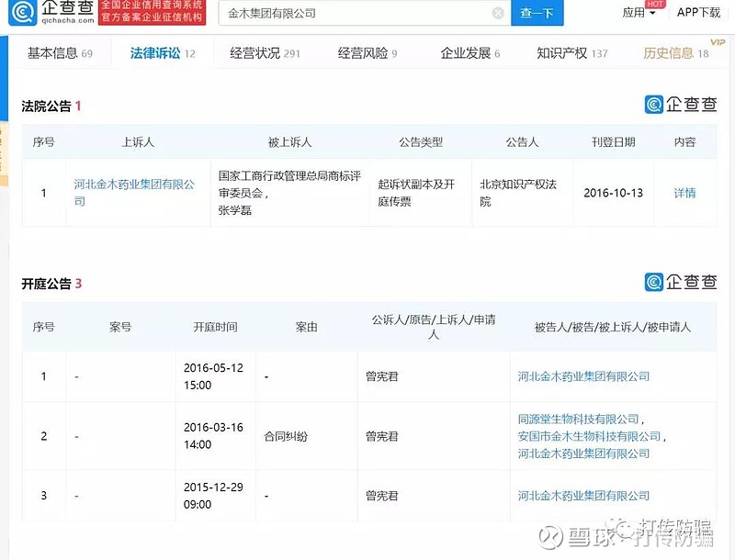Image resolution: width=735 pixels, height=560 pixels.
Task: Click the 2016-10-13 publication date cell
Action: tap(613, 193)
